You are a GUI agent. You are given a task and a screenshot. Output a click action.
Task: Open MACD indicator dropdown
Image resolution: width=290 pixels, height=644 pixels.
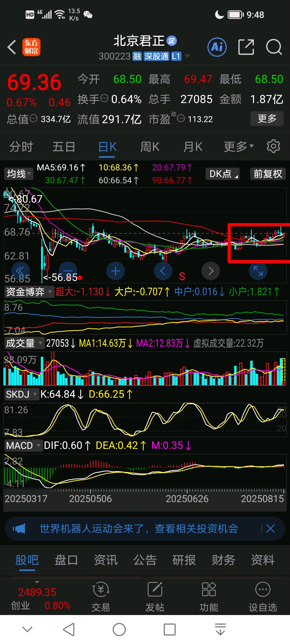23,446
